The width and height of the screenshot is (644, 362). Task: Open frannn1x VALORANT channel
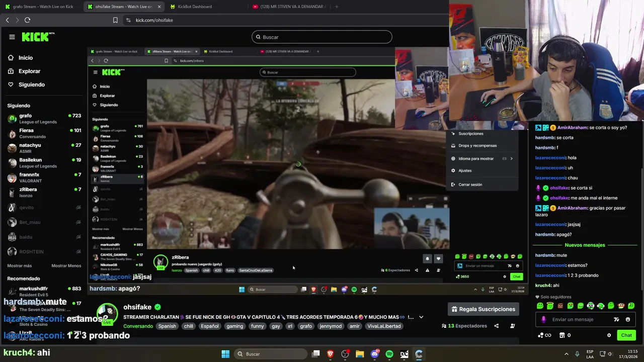(x=44, y=177)
